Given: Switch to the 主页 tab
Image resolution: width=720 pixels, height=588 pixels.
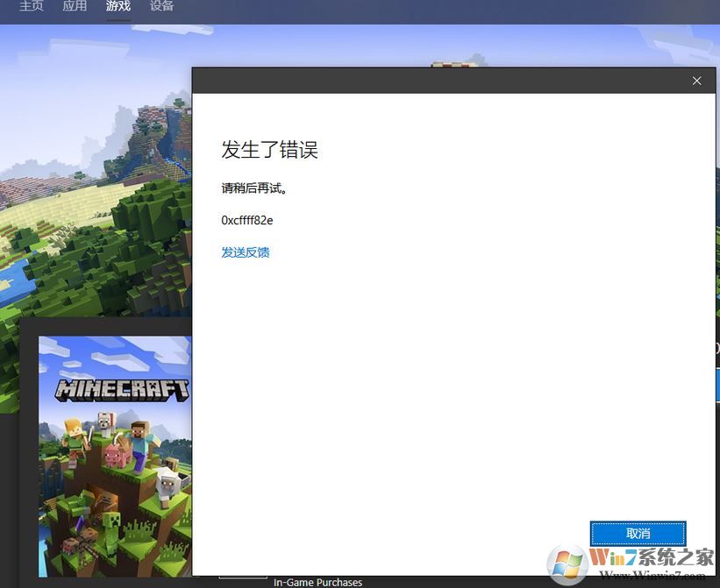Looking at the screenshot, I should 32,6.
